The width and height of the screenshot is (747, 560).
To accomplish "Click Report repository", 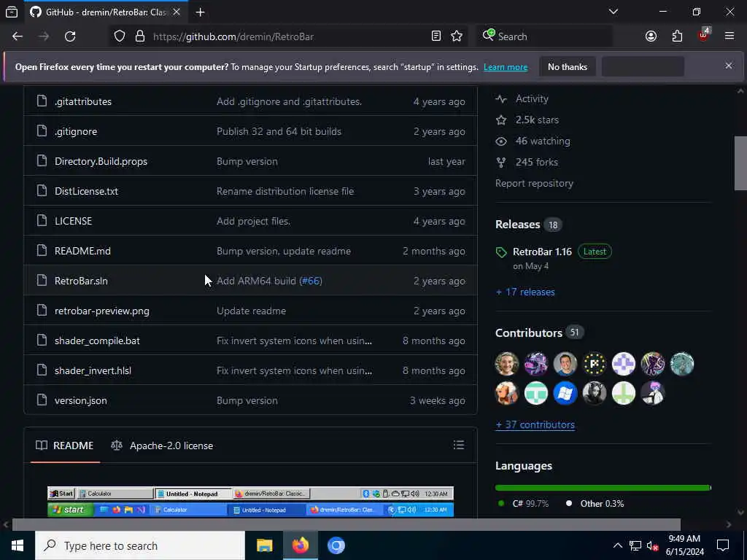I will (534, 183).
